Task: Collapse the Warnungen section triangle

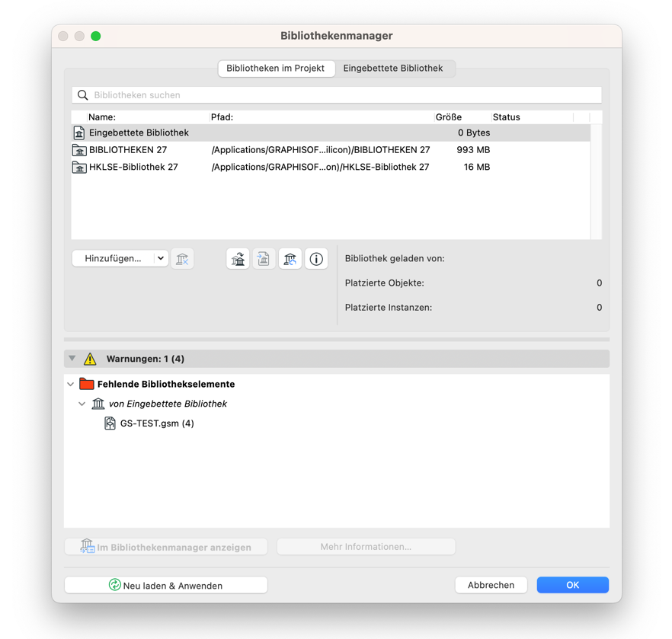Action: pyautogui.click(x=72, y=358)
